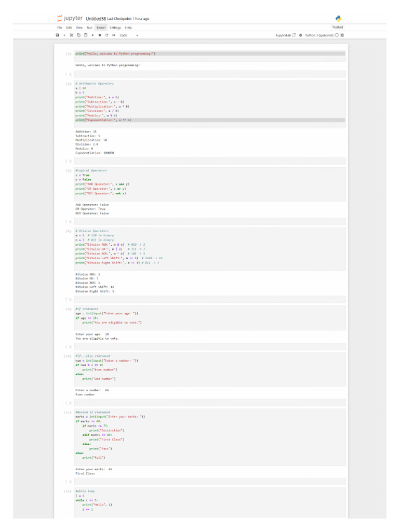Click the JupyterLab link button
Screen dimensions: 399x532
click(x=286, y=35)
